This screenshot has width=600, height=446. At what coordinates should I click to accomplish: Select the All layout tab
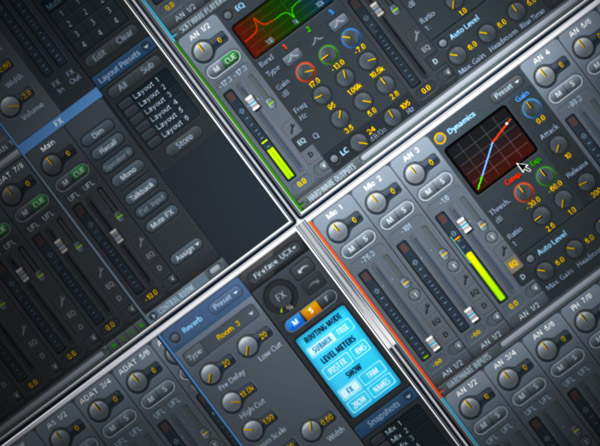click(x=122, y=86)
